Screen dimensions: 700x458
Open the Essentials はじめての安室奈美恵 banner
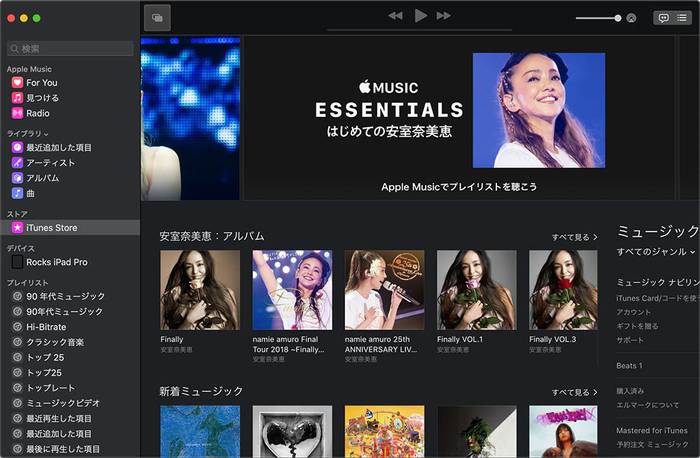(459, 118)
